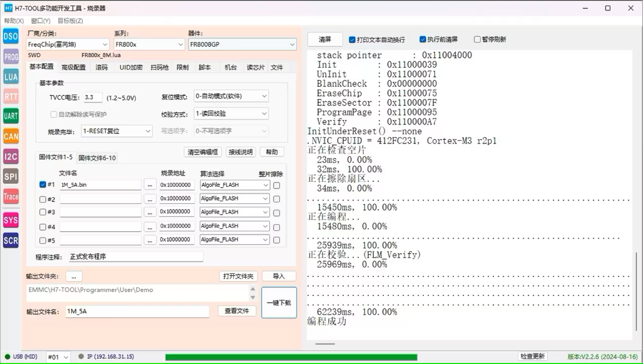The image size is (643, 364).
Task: Click the log panel vertical scrollbar
Action: (636, 291)
